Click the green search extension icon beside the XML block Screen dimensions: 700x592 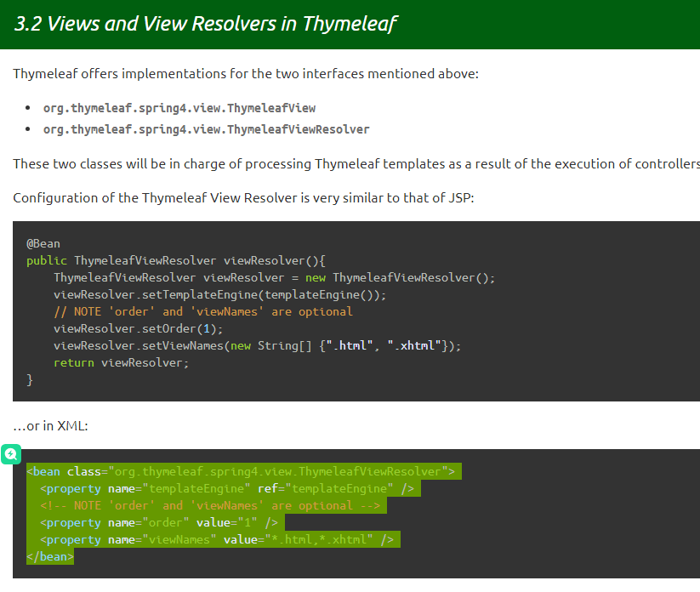(11, 454)
